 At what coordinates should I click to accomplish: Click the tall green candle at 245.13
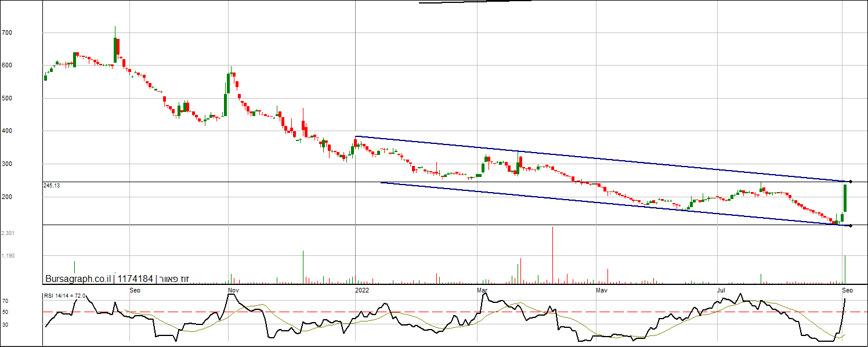click(x=845, y=198)
